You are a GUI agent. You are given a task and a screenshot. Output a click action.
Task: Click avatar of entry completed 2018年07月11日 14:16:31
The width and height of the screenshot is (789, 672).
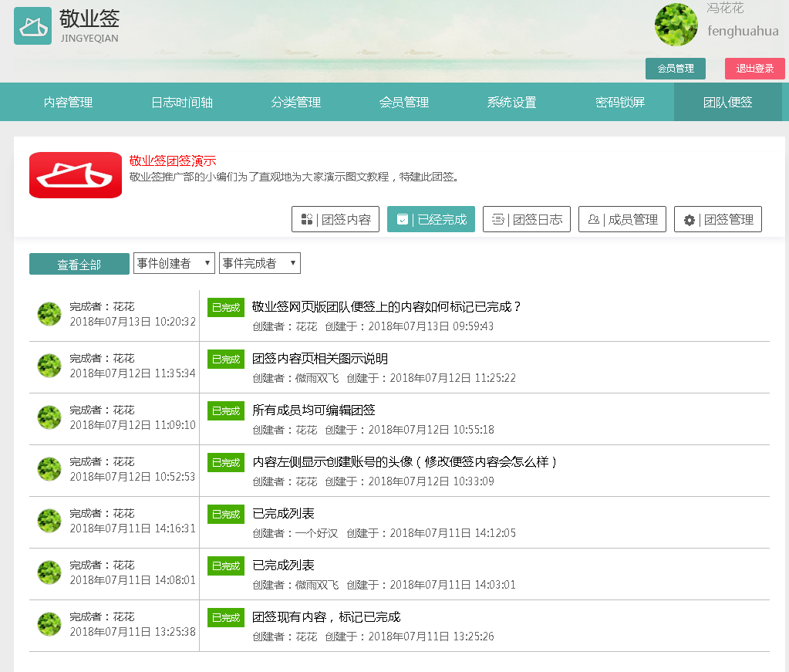49,521
